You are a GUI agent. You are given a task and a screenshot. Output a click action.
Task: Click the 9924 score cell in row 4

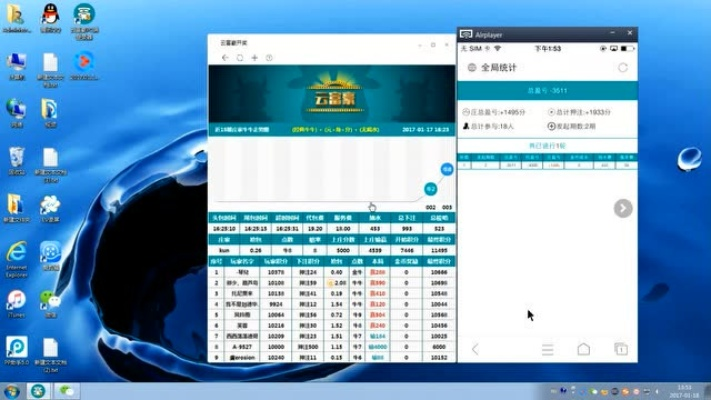pyautogui.click(x=276, y=304)
